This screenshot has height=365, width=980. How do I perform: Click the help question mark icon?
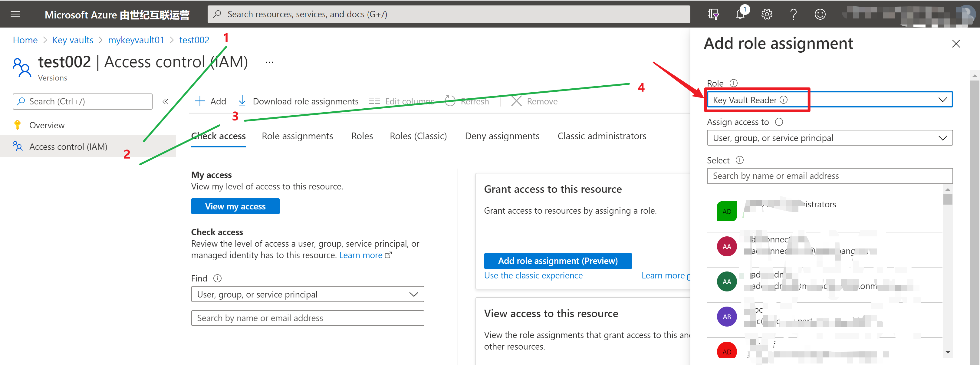tap(793, 15)
